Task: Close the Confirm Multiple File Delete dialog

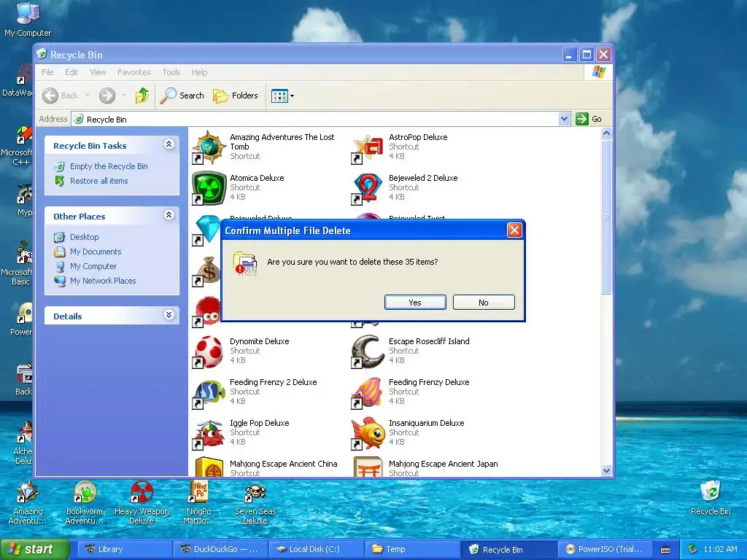Action: [514, 230]
